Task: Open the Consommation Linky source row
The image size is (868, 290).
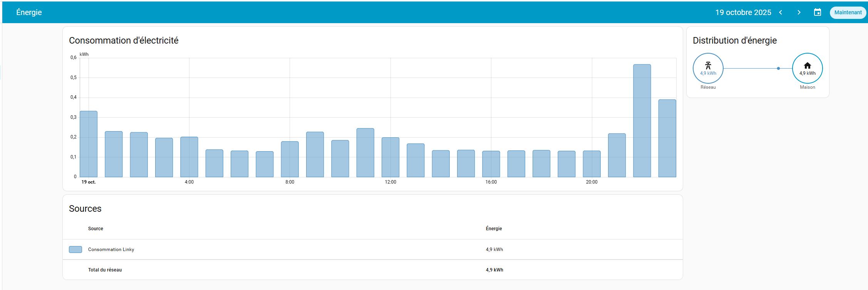Action: coord(111,250)
